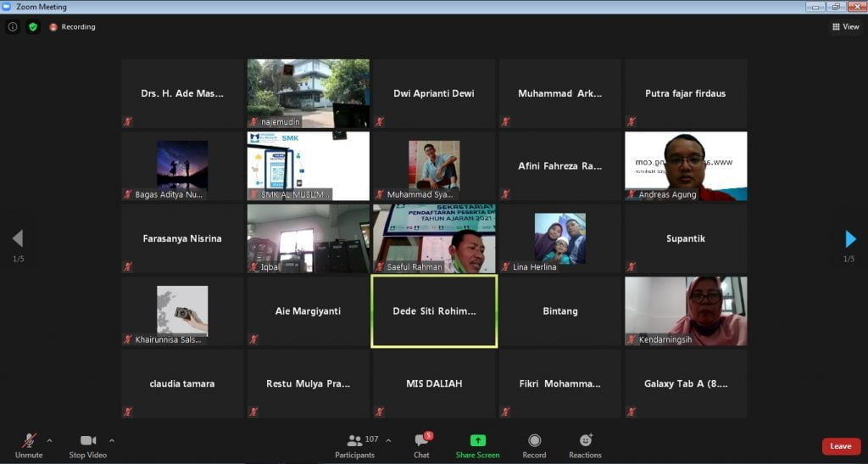Select Drs. H. Ade Mas... participant tile
This screenshot has width=868, height=464.
click(182, 93)
